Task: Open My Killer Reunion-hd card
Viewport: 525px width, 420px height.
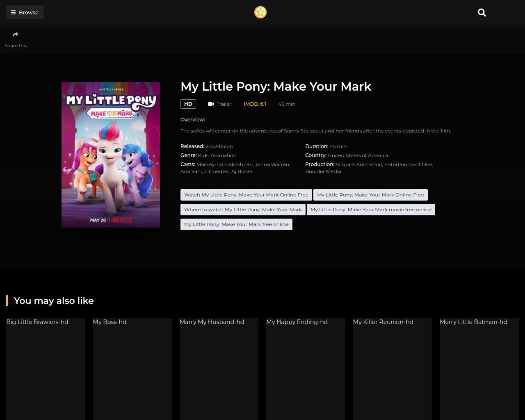Action: (393, 369)
